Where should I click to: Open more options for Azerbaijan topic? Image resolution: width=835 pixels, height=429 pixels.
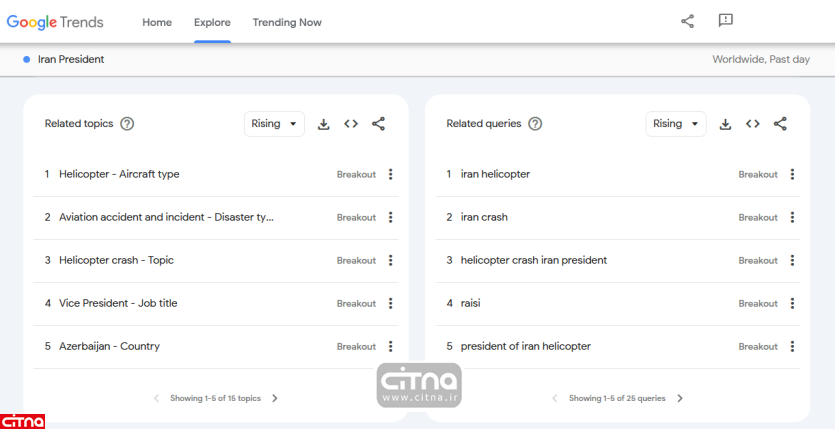coord(390,347)
